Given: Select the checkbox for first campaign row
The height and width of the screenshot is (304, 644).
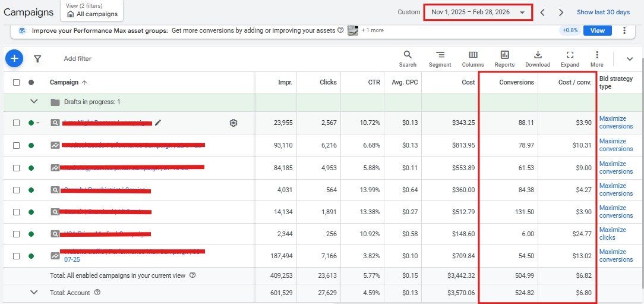Looking at the screenshot, I should click(17, 123).
